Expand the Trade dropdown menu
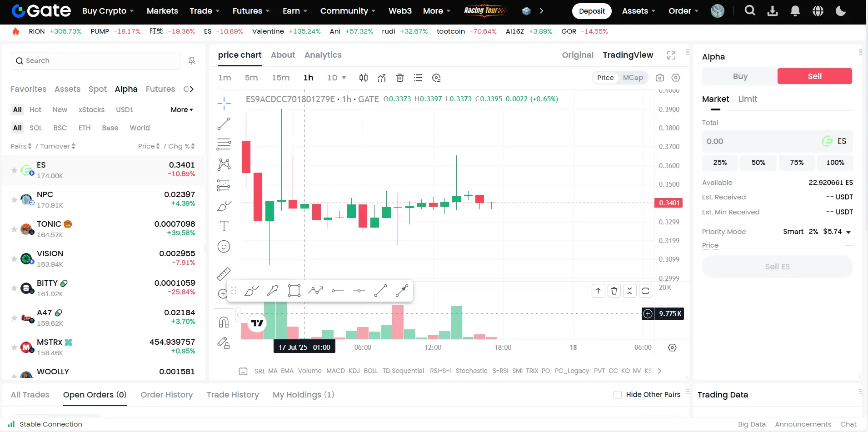Screen dimensions: 868x432 click(205, 10)
